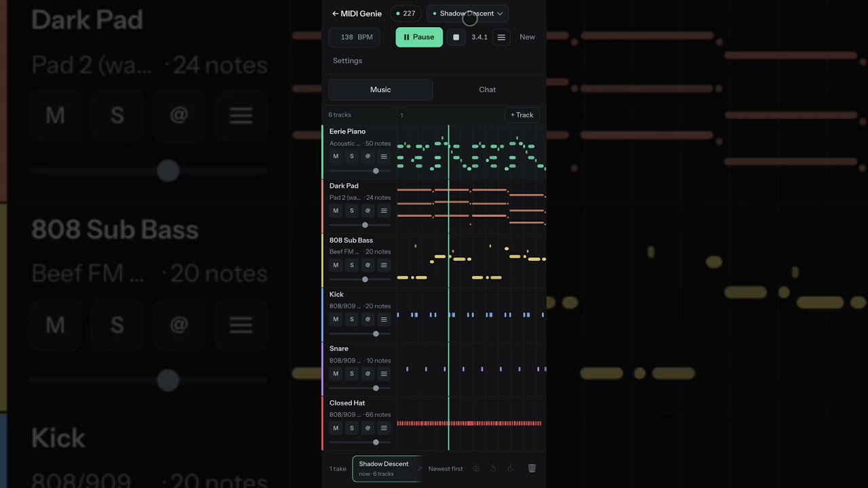Switch to the Chat tab

coord(488,89)
